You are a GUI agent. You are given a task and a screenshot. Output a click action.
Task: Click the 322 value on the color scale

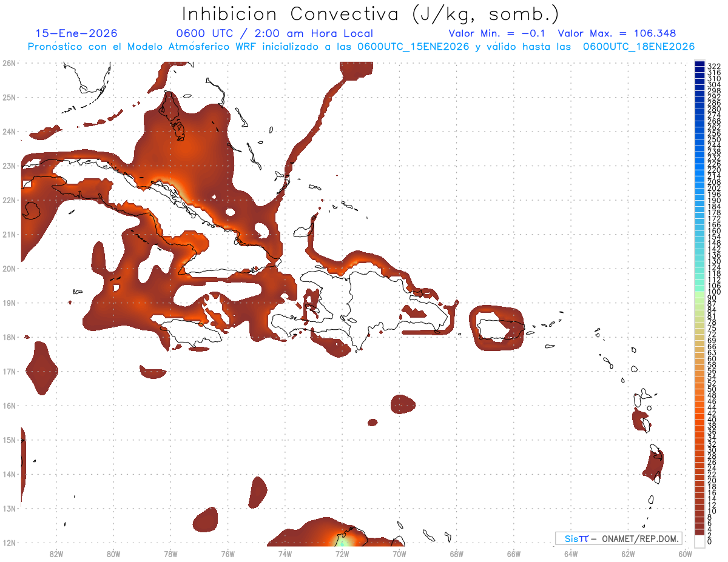[x=714, y=66]
